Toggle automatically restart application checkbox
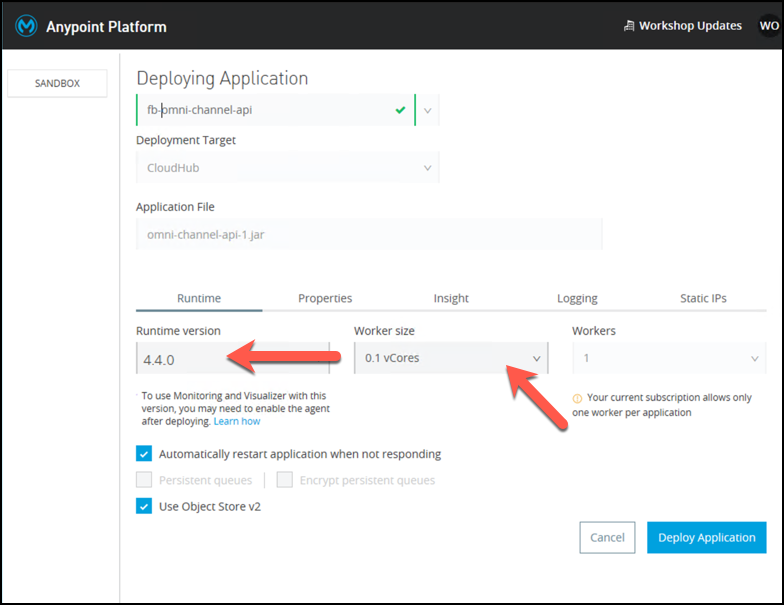784x605 pixels. click(x=144, y=454)
